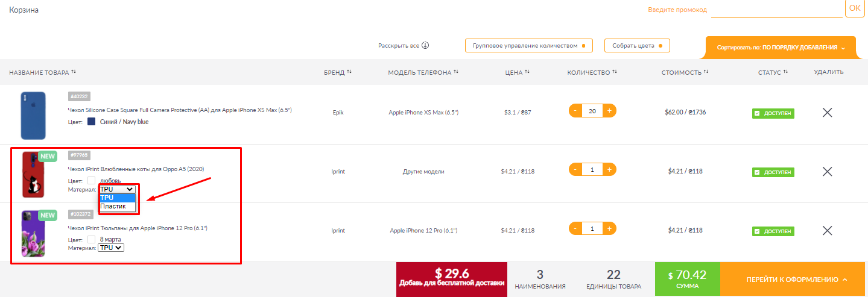868x297 pixels.
Task: Sort by price column header
Action: click(527, 72)
